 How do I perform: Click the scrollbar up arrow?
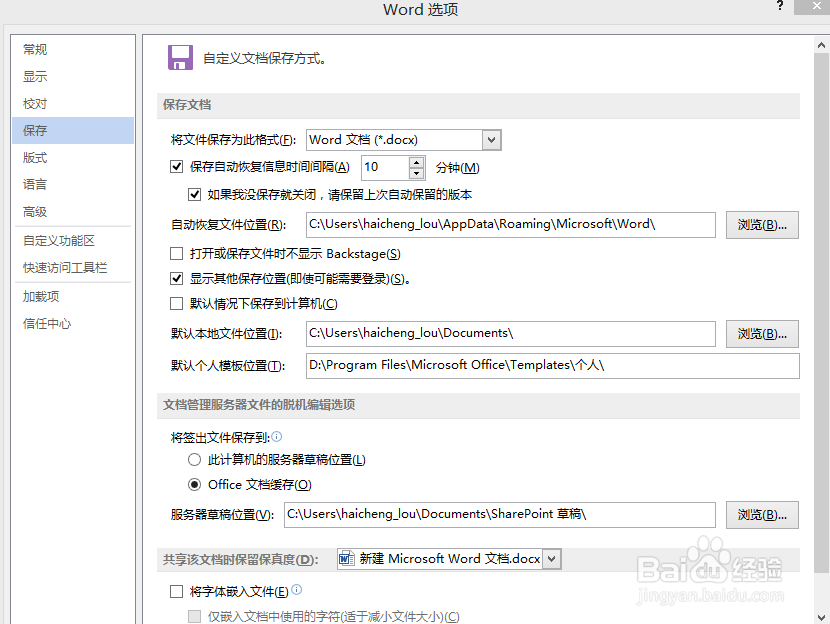(x=821, y=45)
